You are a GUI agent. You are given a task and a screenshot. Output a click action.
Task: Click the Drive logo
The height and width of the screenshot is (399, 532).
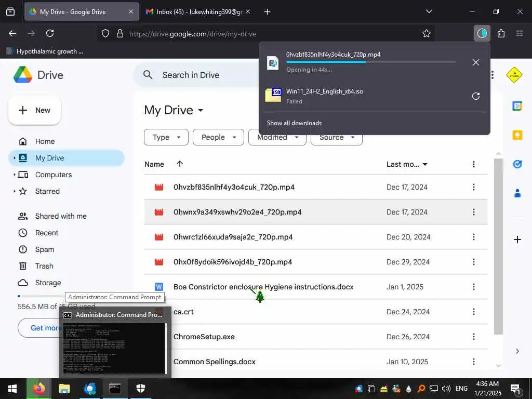click(38, 75)
